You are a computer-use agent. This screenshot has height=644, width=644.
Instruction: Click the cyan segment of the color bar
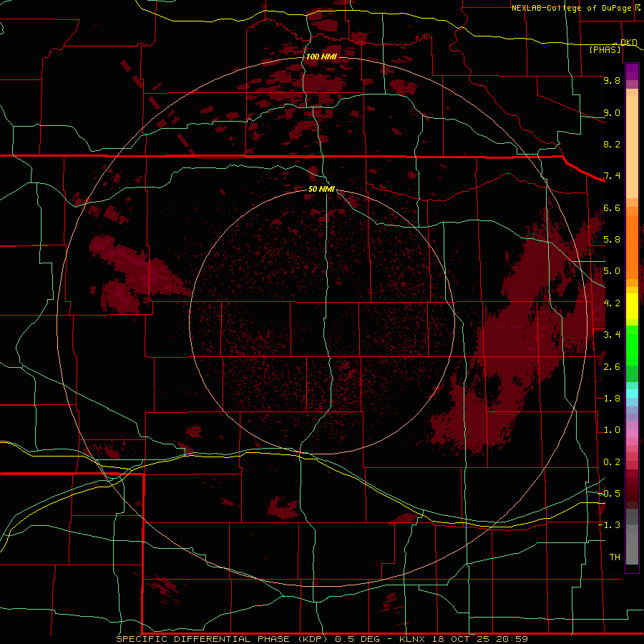(x=632, y=394)
